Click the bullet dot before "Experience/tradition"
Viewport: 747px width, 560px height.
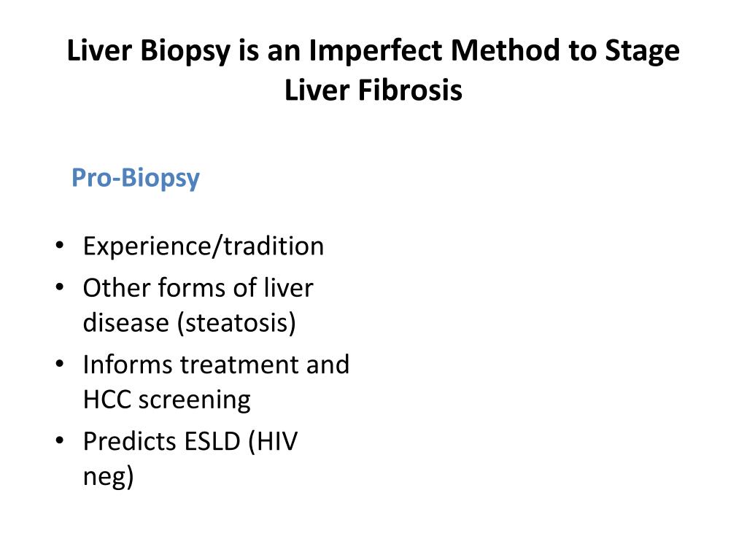point(59,246)
